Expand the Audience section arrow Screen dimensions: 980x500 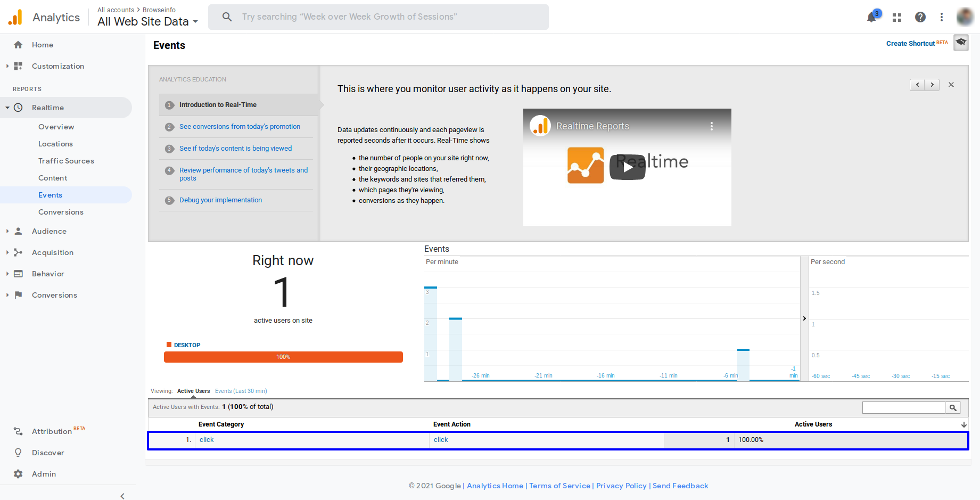pos(7,231)
